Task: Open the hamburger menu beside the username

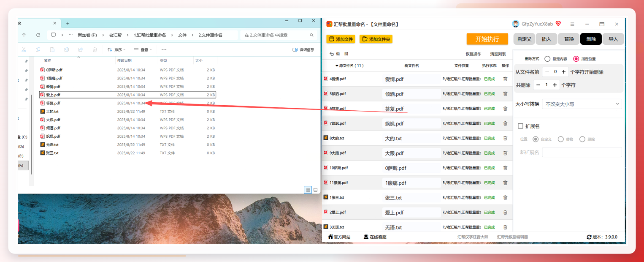Action: click(572, 24)
